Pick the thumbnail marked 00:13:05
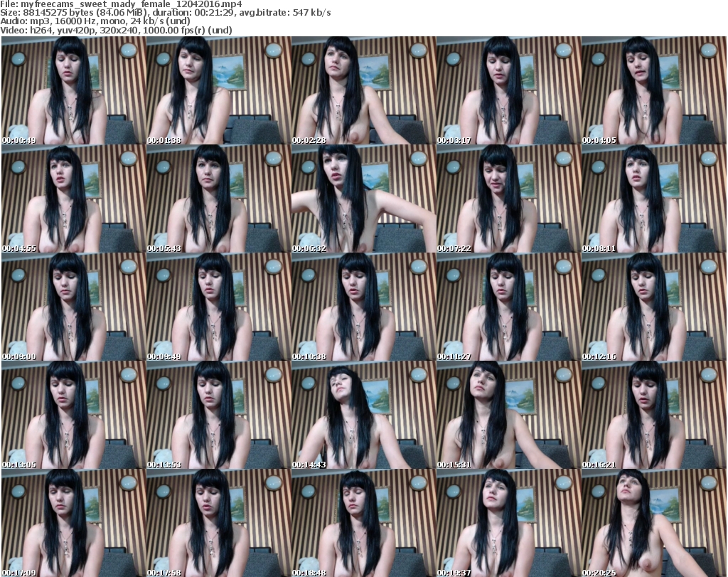Viewport: 728px width, 577px height. (74, 415)
